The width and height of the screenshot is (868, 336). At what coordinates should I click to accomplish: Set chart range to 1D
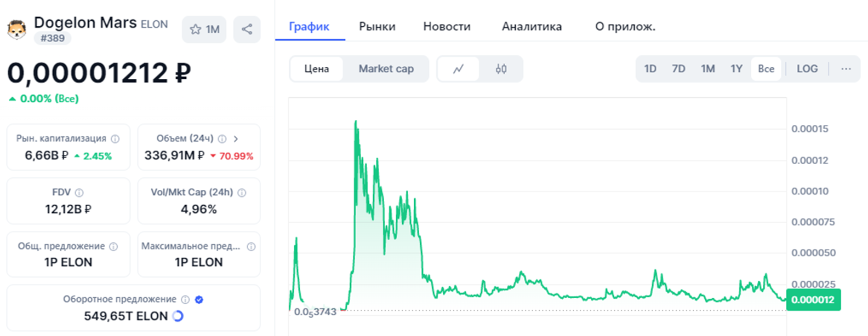click(x=650, y=69)
